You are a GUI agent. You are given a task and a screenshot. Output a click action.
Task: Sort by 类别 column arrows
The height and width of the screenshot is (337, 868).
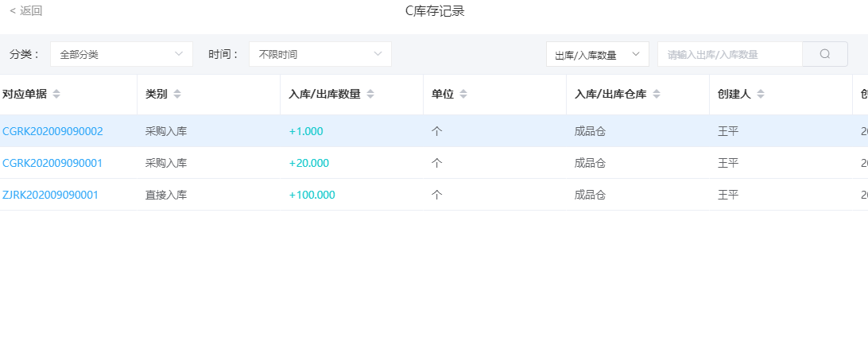[177, 95]
